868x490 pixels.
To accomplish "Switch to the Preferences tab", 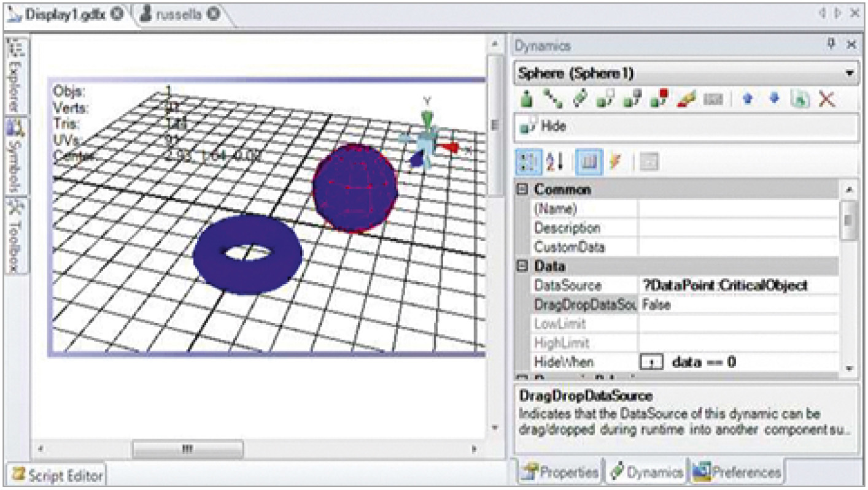I will tap(737, 472).
